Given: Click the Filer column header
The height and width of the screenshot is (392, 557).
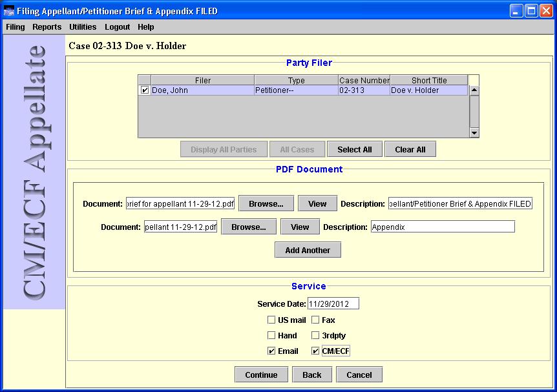Looking at the screenshot, I should (x=203, y=80).
